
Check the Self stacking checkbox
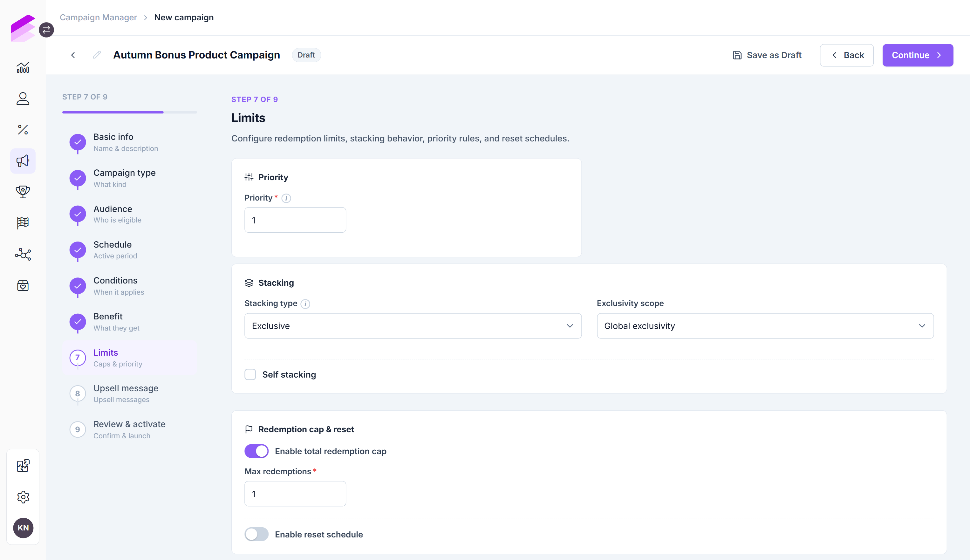point(250,374)
